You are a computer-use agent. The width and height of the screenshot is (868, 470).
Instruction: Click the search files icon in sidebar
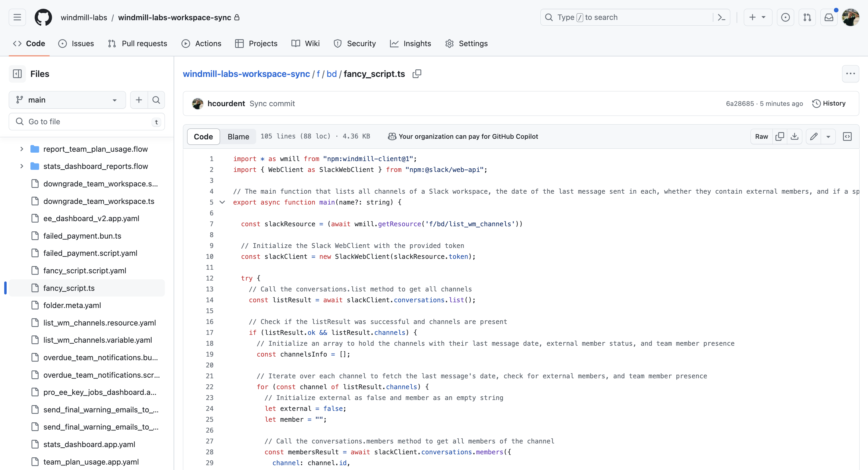(x=156, y=100)
